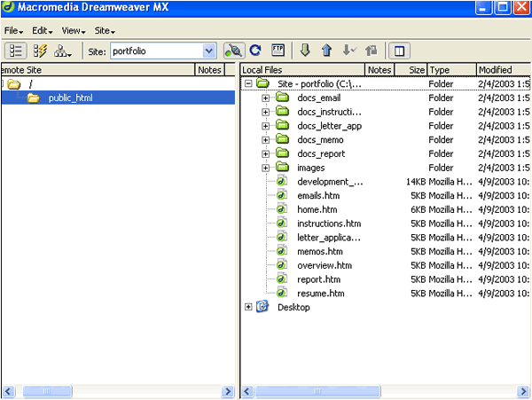Open the FTP log icon
The width and height of the screenshot is (532, 400).
pyautogui.click(x=278, y=51)
